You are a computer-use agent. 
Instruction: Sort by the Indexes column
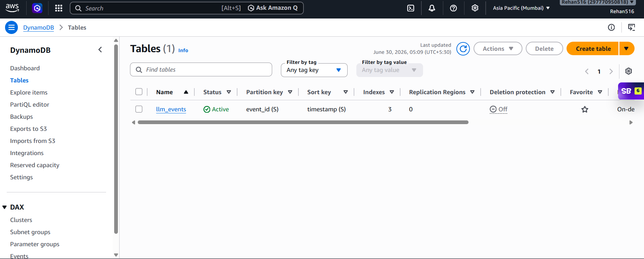tap(392, 92)
